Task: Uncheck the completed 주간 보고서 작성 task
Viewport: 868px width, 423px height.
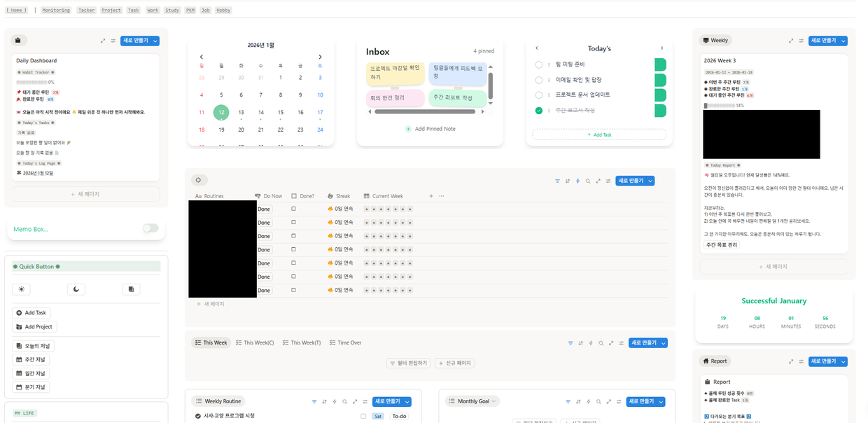Action: pos(539,111)
